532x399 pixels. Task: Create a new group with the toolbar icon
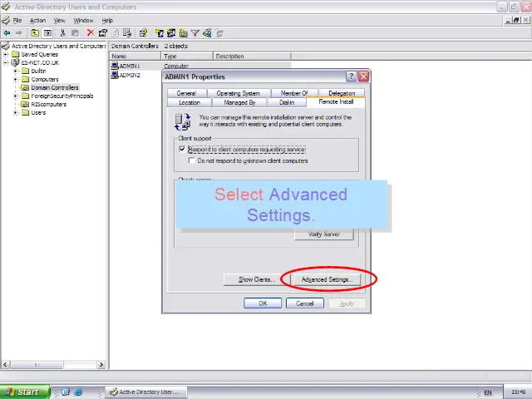pyautogui.click(x=171, y=33)
